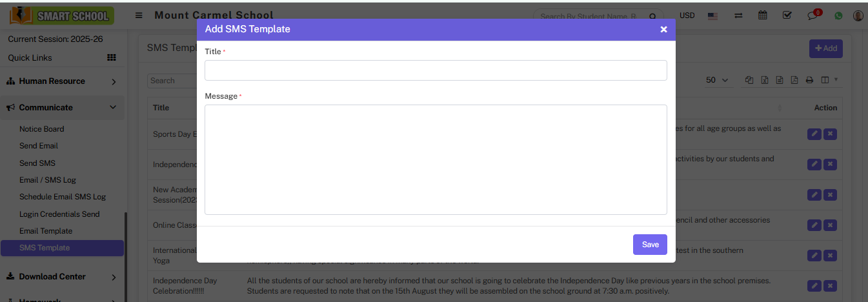Viewport: 868px width, 302px height.
Task: Click the WhatsApp icon
Action: click(838, 15)
